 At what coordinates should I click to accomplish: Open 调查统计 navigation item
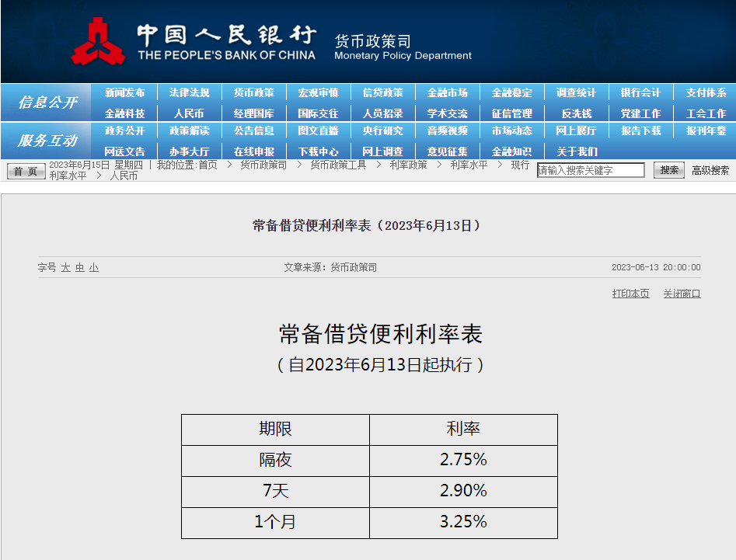pos(577,93)
